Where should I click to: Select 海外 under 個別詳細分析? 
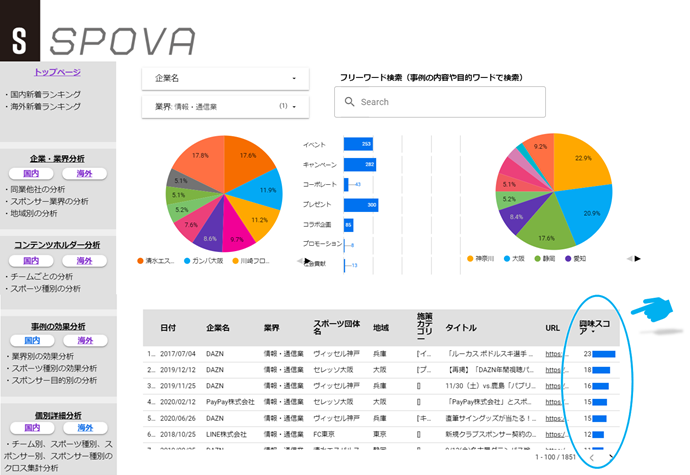85,427
